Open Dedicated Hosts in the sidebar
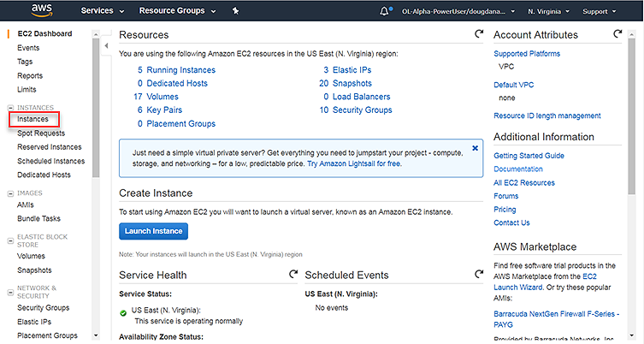Screen dimensions: 644x344 [44, 175]
